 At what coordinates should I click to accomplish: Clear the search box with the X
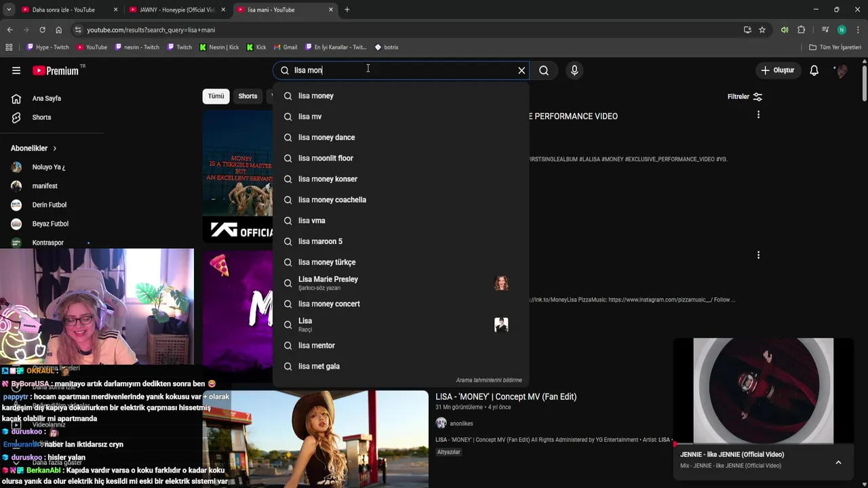(x=521, y=70)
